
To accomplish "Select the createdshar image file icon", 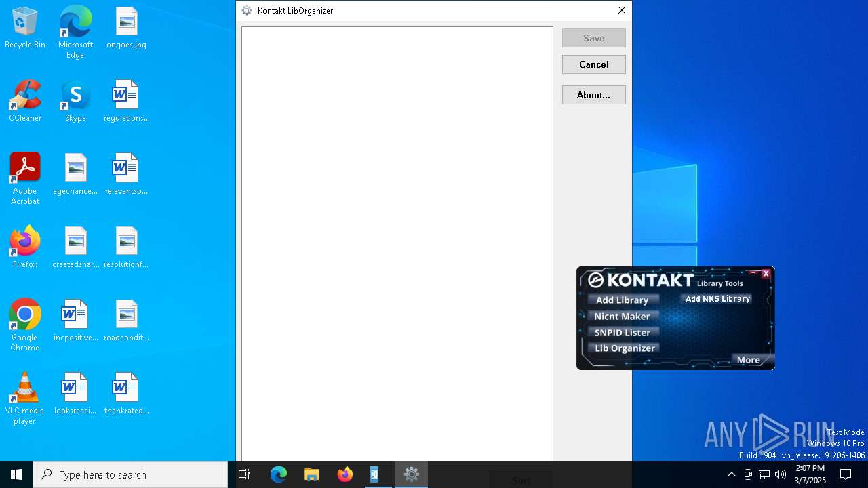I will pos(75,248).
